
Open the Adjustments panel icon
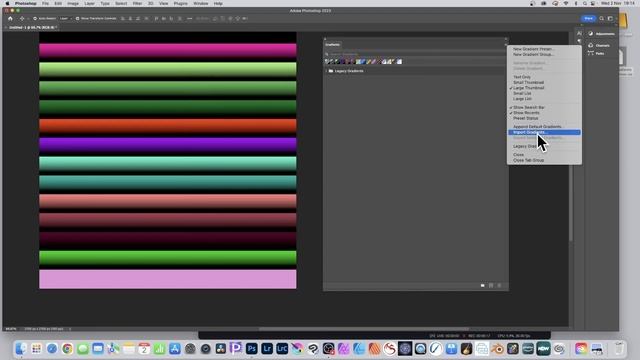(591, 33)
